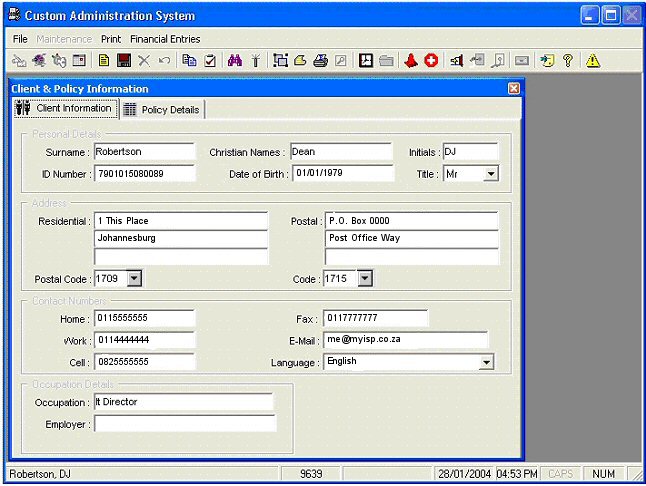
Task: Click the yellow warning triangle icon
Action: click(x=593, y=61)
